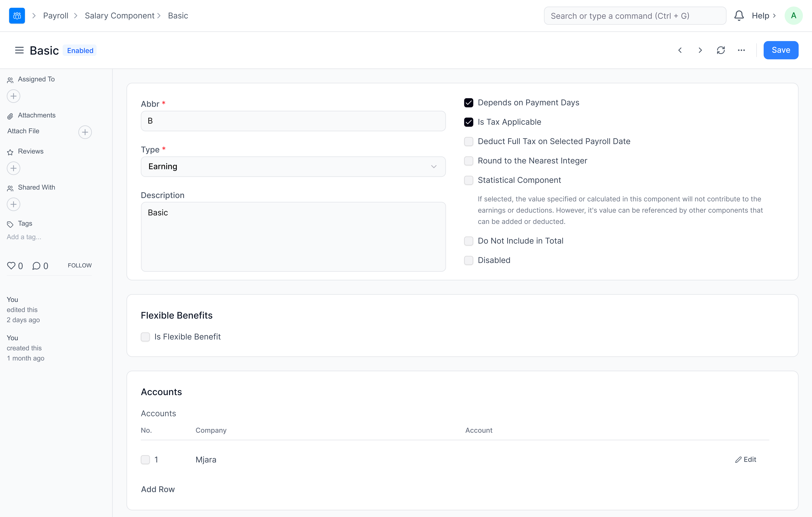This screenshot has height=517, width=812.
Task: Reload the document with the refresh icon
Action: tap(721, 50)
